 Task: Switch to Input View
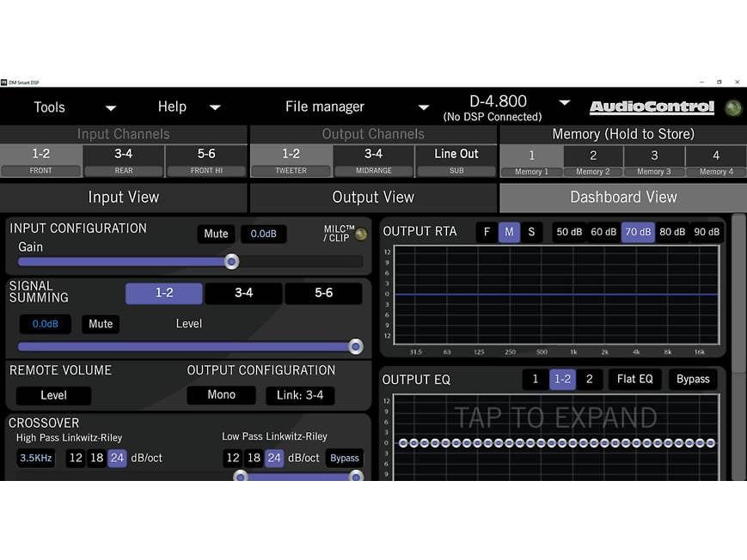click(x=124, y=198)
